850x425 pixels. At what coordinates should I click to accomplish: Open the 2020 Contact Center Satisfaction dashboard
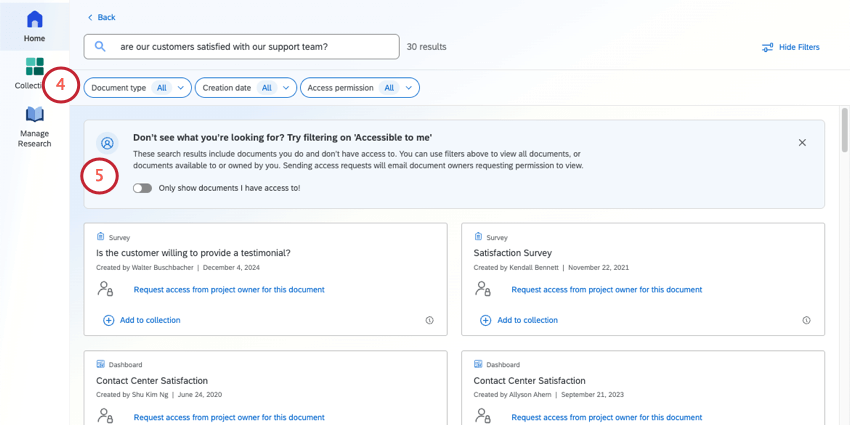(x=152, y=380)
